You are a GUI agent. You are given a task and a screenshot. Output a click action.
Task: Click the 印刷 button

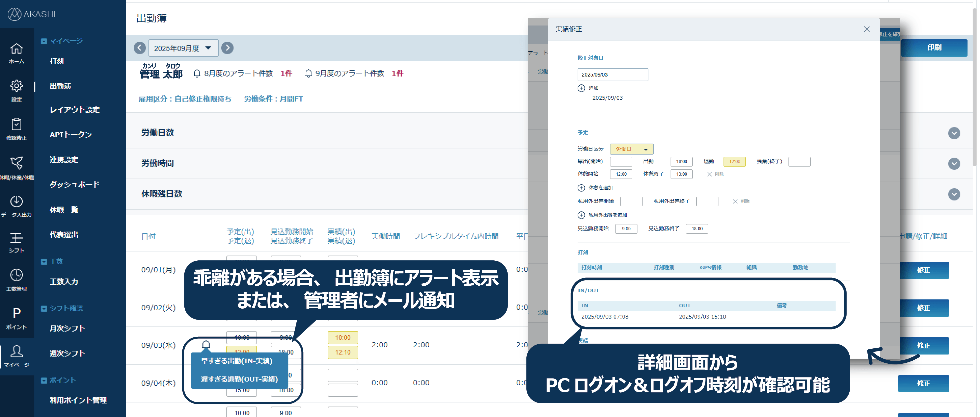tap(934, 48)
